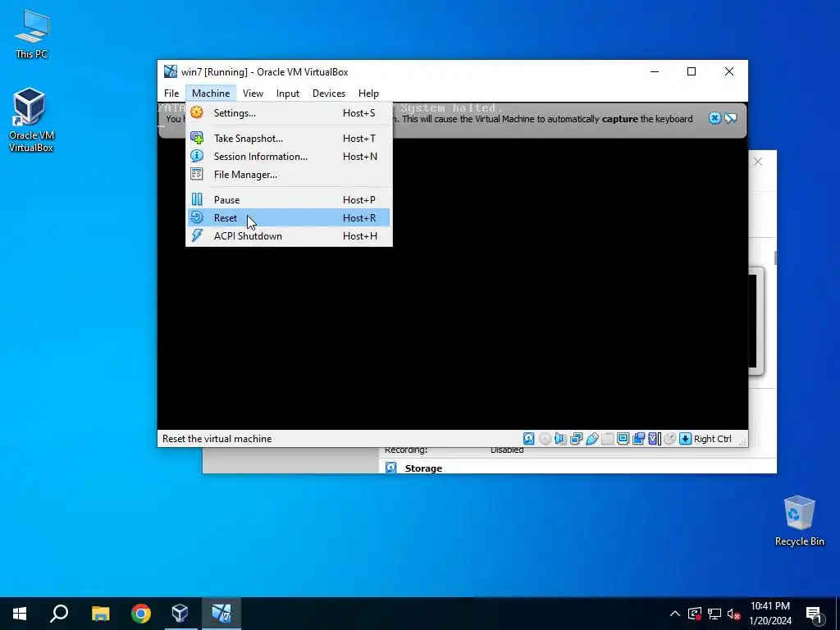The image size is (840, 630).
Task: Select the Recycle Bin desktop icon
Action: (799, 521)
